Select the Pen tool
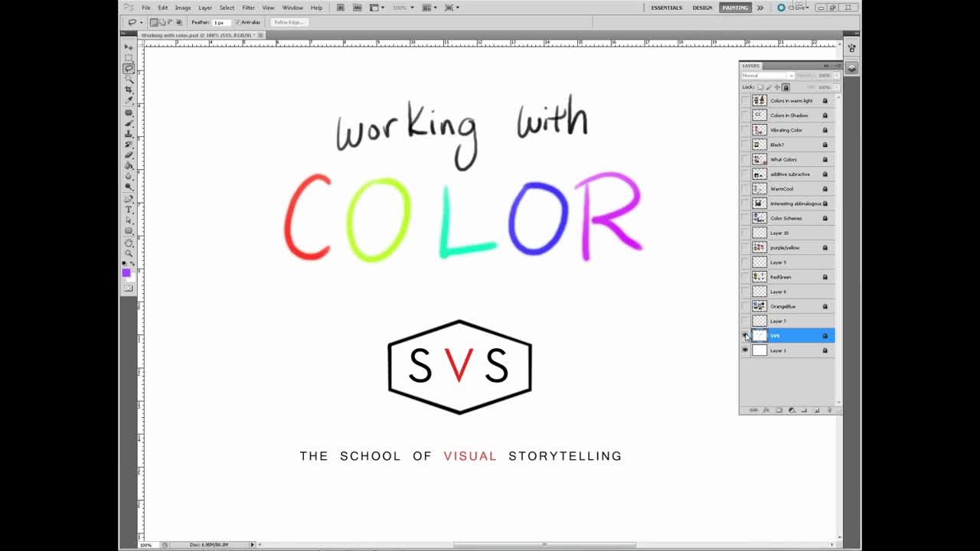 (x=129, y=199)
